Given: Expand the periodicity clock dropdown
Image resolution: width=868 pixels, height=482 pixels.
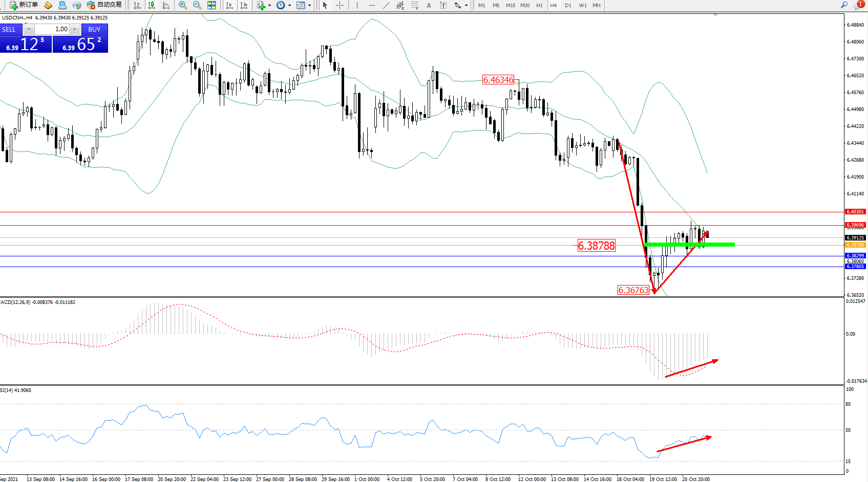Looking at the screenshot, I should coord(289,5).
